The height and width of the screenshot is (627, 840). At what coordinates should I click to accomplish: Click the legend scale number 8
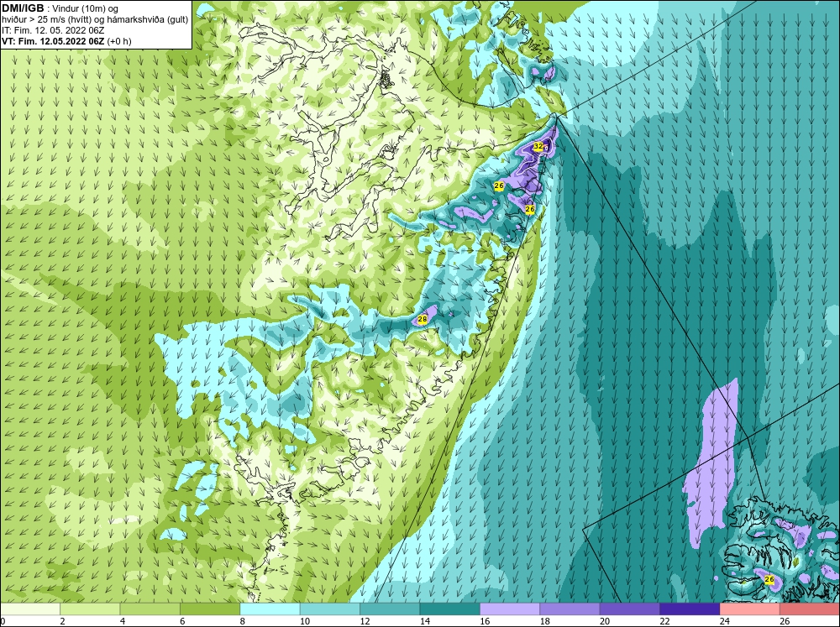pos(243,621)
